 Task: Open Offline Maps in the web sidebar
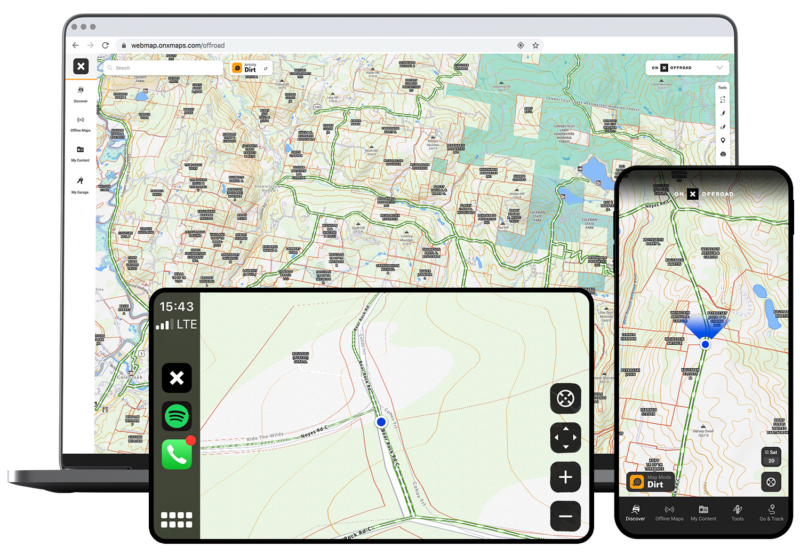pyautogui.click(x=80, y=123)
